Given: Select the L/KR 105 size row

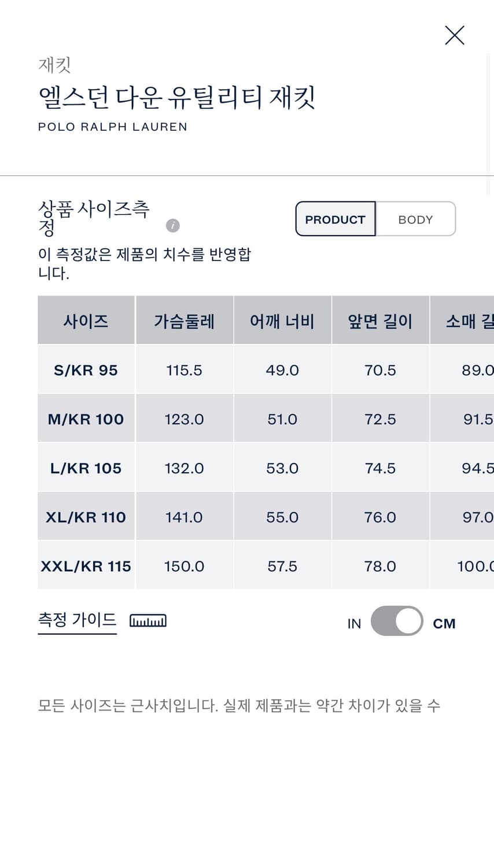Looking at the screenshot, I should [x=86, y=468].
